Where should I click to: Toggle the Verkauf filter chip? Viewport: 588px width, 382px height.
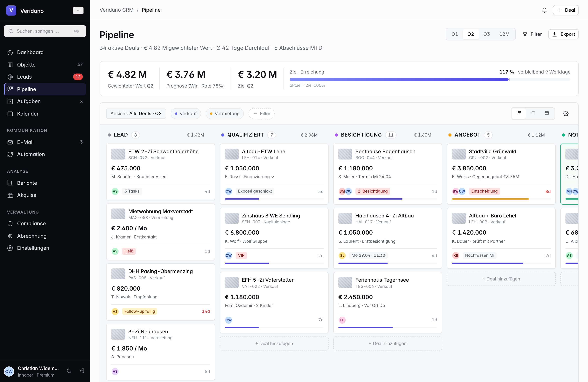pyautogui.click(x=186, y=114)
